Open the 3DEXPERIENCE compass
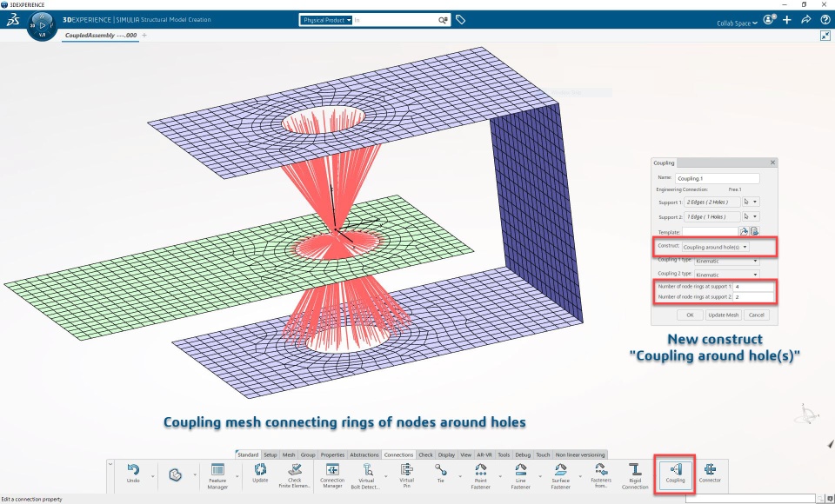The image size is (835, 504). (42, 25)
